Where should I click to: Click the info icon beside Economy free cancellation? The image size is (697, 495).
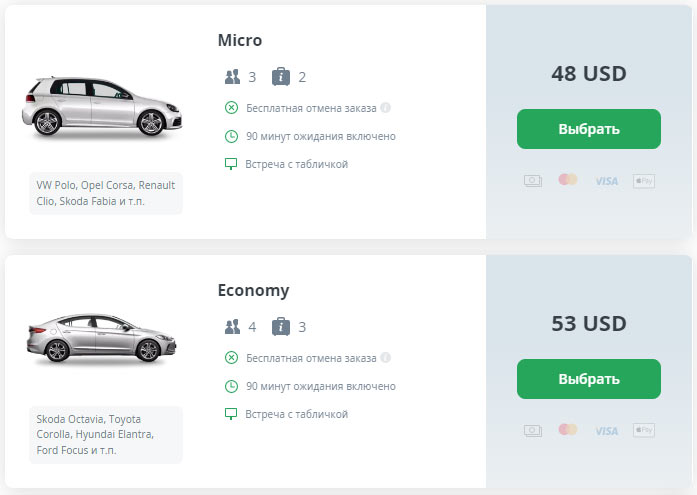[386, 358]
